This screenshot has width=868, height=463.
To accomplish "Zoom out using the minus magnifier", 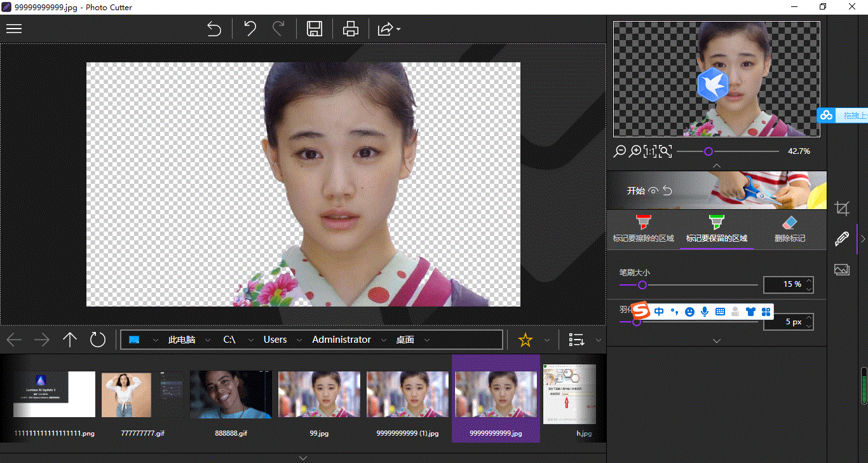I will coord(620,151).
